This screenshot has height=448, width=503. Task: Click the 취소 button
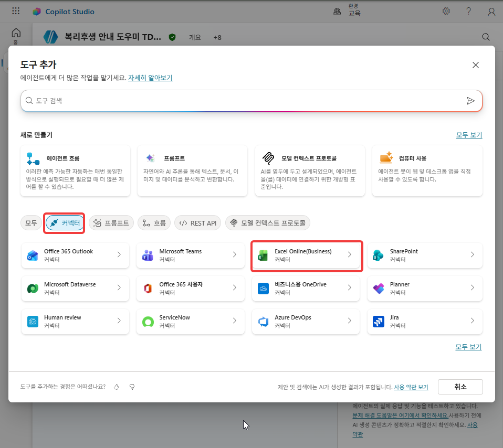460,387
